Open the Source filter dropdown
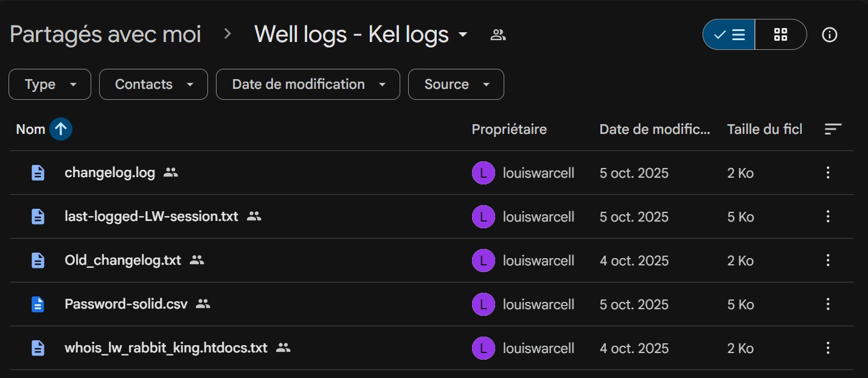The height and width of the screenshot is (378, 868). (x=456, y=85)
